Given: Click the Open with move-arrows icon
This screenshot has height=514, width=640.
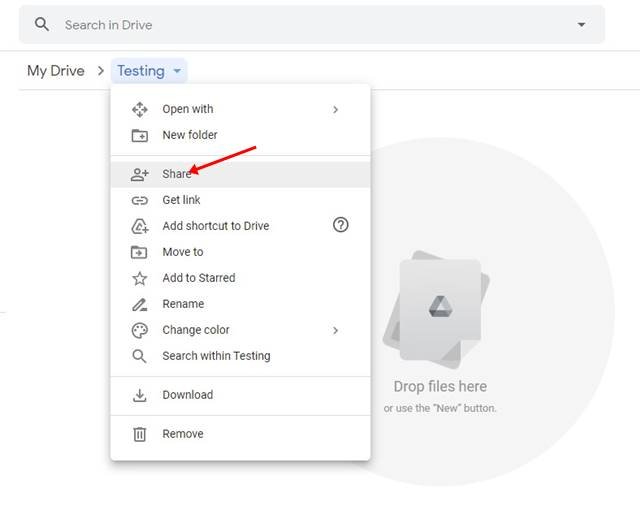Looking at the screenshot, I should click(140, 109).
